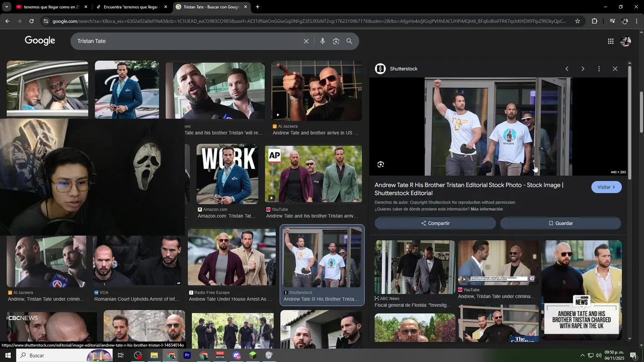Click the large Shutterstock preview image

pyautogui.click(x=498, y=126)
